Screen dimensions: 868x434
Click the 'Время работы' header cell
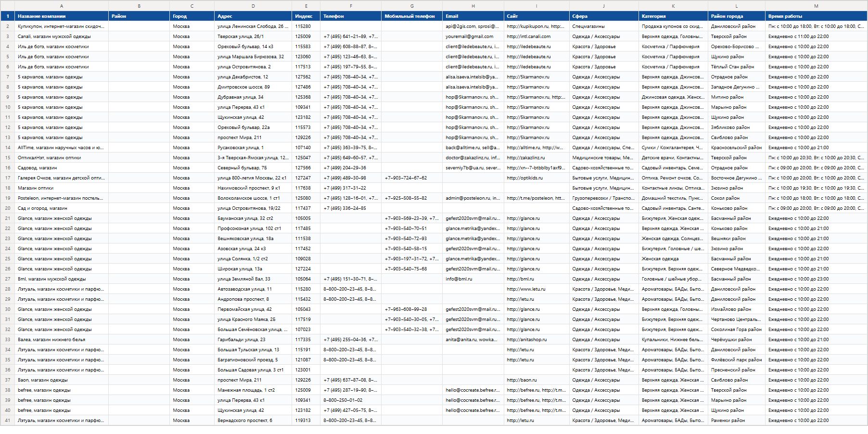click(x=816, y=16)
